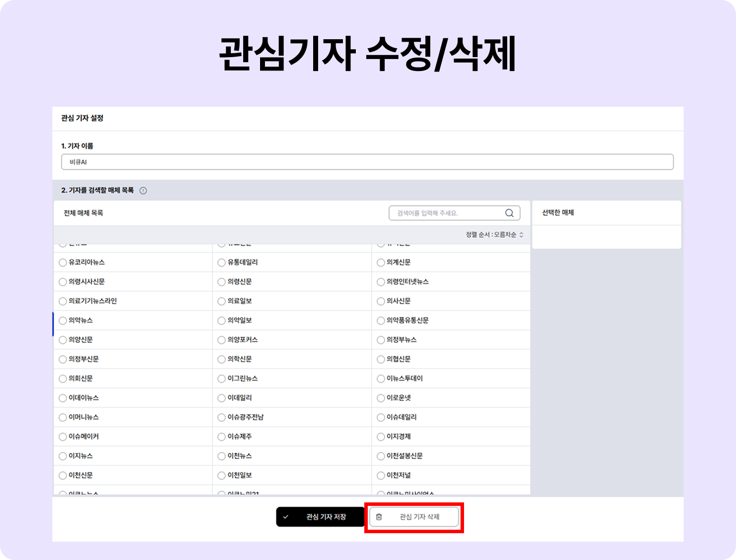
Task: Select the 유코리아뉴스 radio option
Action: pyautogui.click(x=63, y=263)
